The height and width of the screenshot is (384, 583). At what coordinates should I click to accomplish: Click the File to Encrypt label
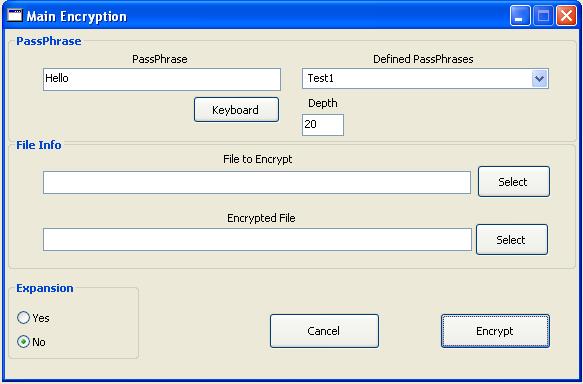pos(258,159)
